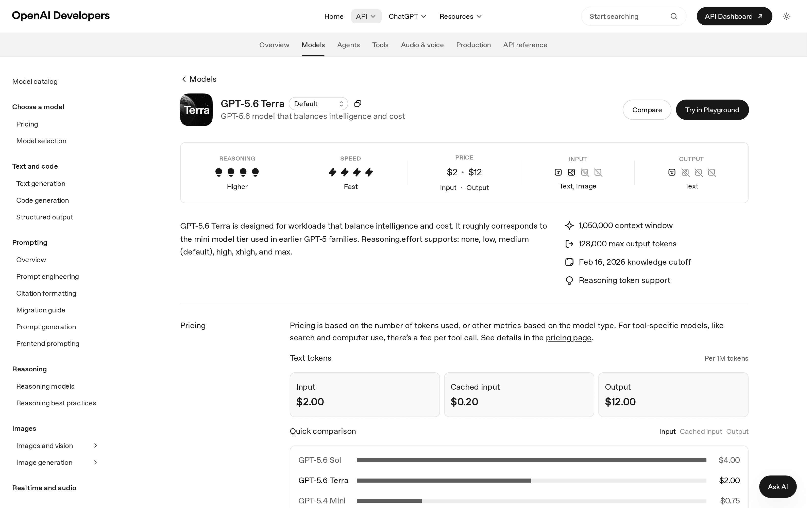Open the Default snapshot selector
The width and height of the screenshot is (812, 508).
[318, 103]
